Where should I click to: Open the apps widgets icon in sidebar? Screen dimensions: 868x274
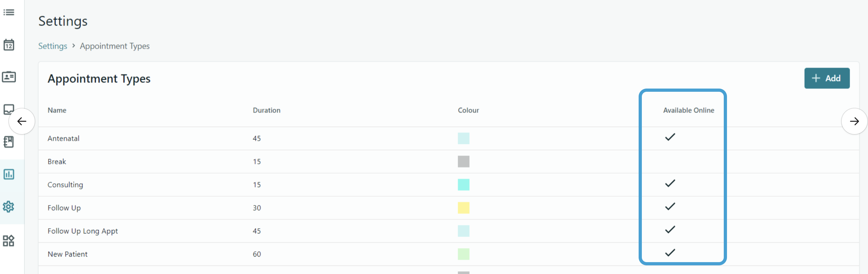click(9, 240)
